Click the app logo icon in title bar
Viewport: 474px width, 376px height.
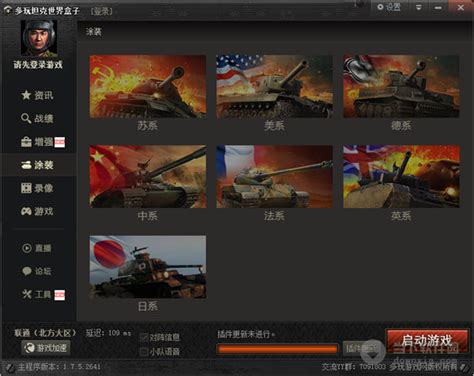click(x=7, y=10)
